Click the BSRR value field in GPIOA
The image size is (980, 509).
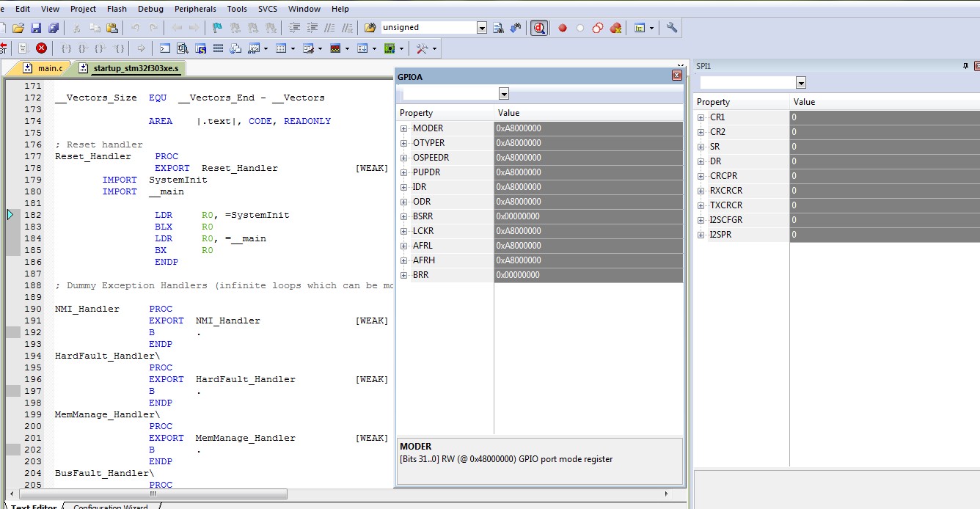[x=588, y=216]
